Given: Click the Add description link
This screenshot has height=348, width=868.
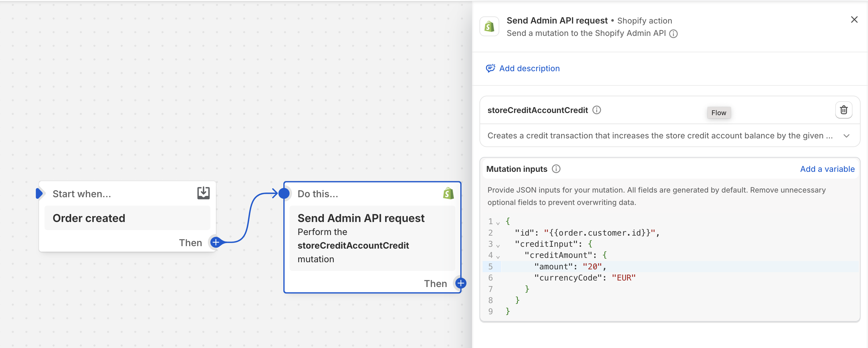Looking at the screenshot, I should click(529, 68).
